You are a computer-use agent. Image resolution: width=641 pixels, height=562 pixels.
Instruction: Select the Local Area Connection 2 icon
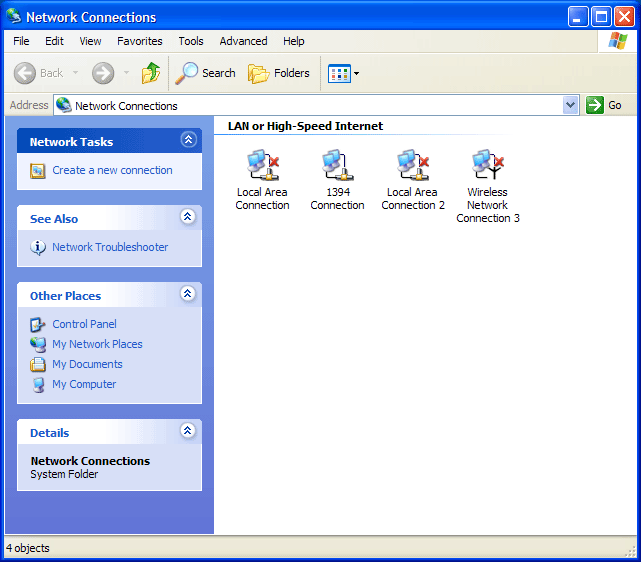[412, 164]
